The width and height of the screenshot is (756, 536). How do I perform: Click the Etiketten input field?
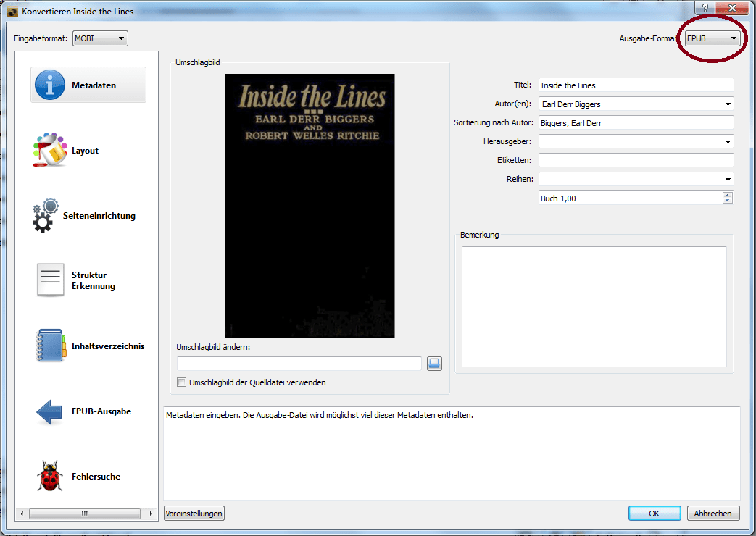point(636,160)
